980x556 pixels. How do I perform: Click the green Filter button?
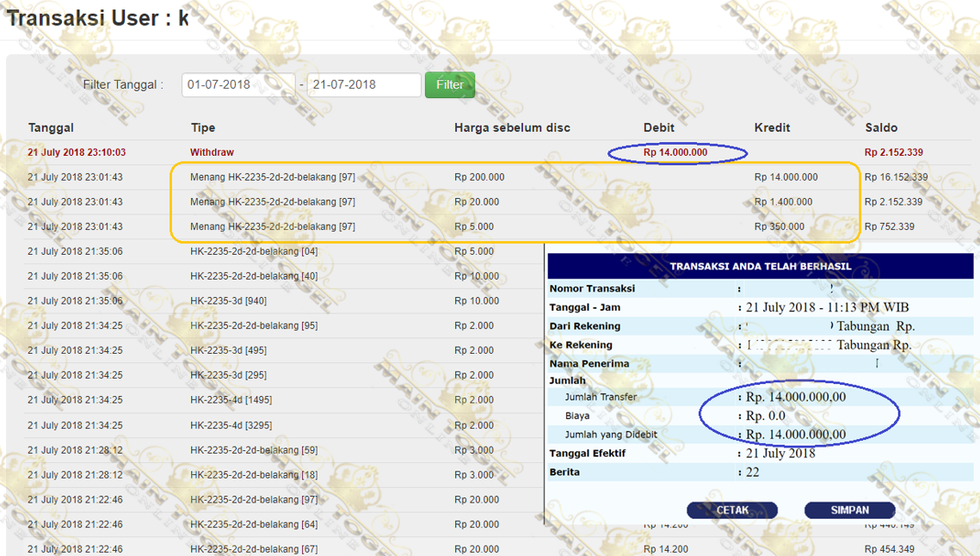click(449, 84)
